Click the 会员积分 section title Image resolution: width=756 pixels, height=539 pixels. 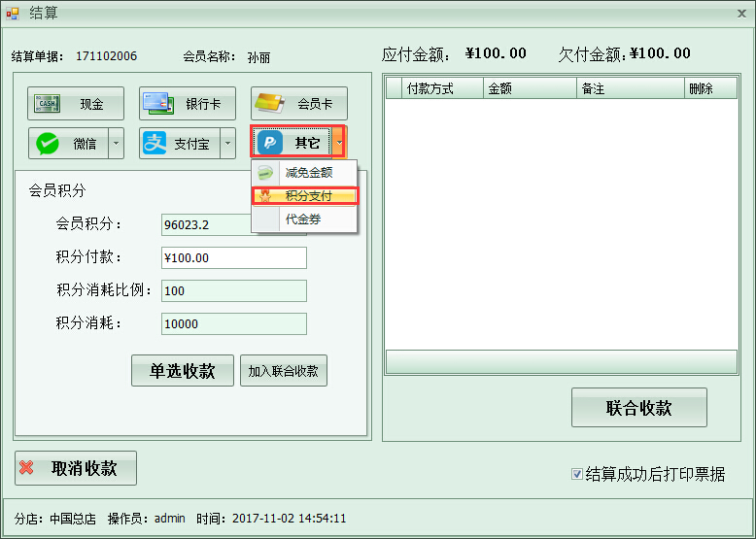click(x=57, y=190)
